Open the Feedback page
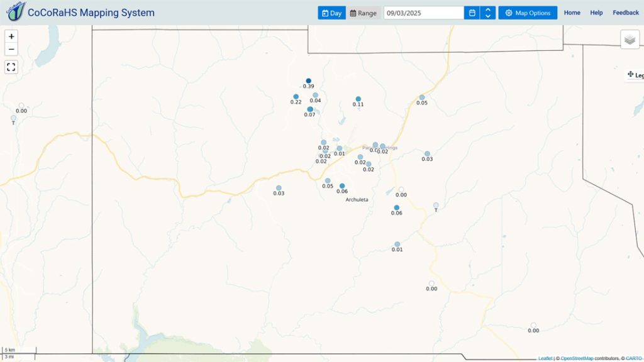This screenshot has width=644, height=362. (626, 13)
